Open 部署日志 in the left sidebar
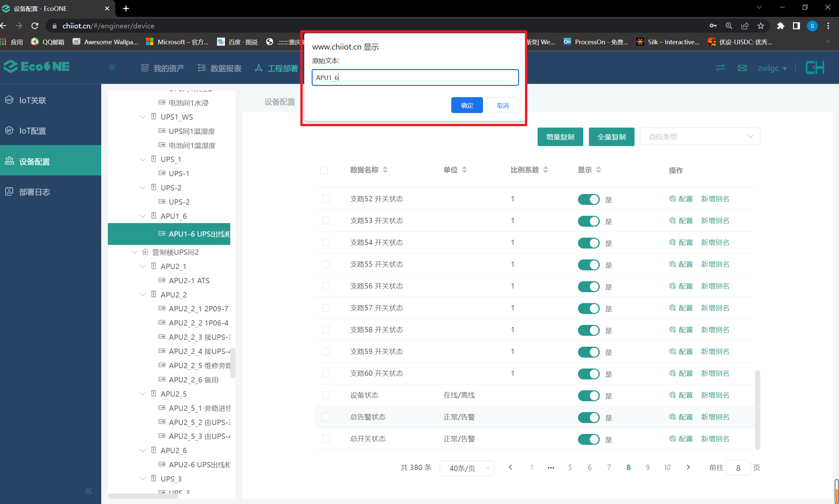The image size is (839, 504). [x=34, y=192]
